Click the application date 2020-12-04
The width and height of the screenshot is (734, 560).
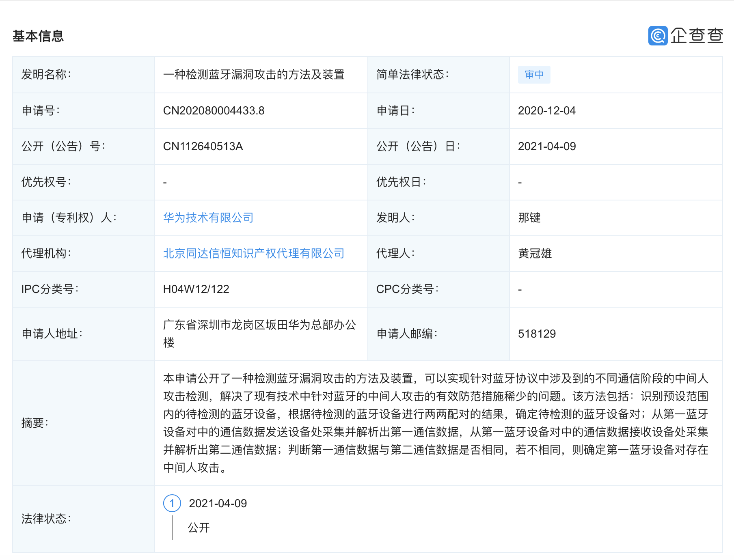tap(547, 111)
